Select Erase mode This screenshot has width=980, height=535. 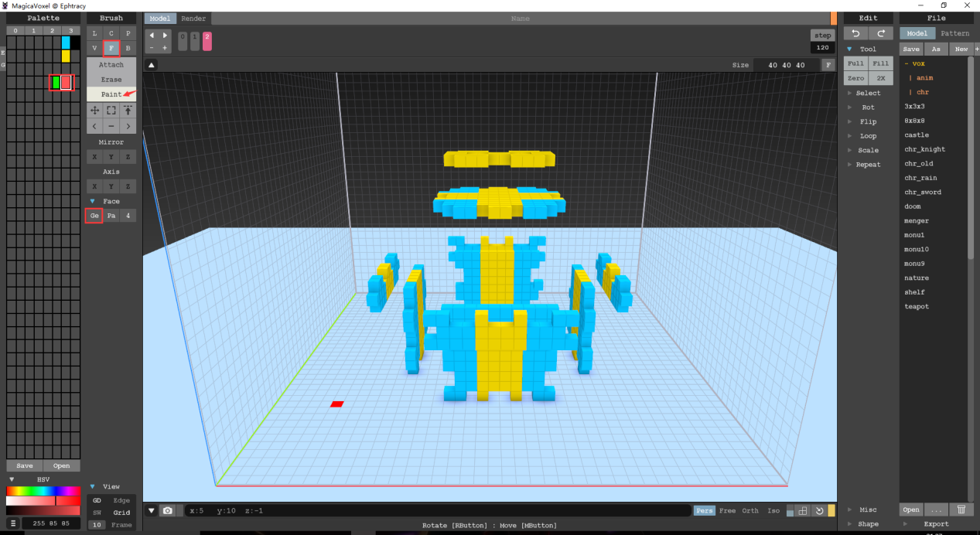(111, 80)
